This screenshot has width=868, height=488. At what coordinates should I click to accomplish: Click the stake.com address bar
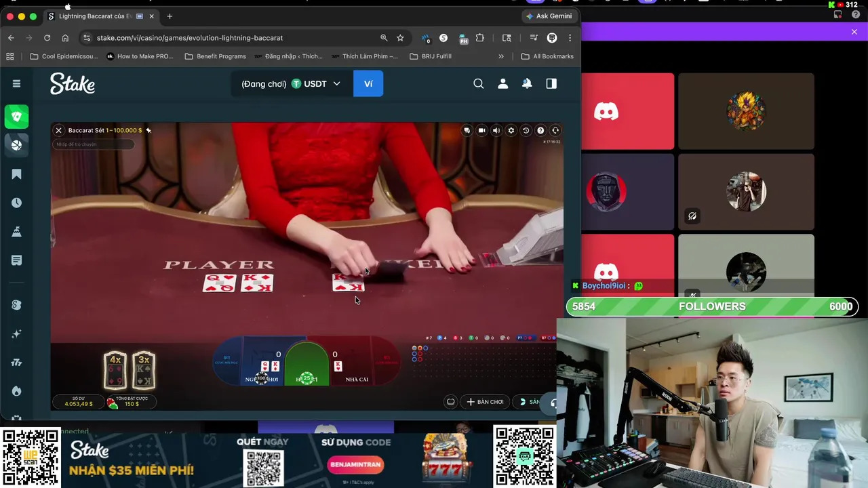click(234, 38)
